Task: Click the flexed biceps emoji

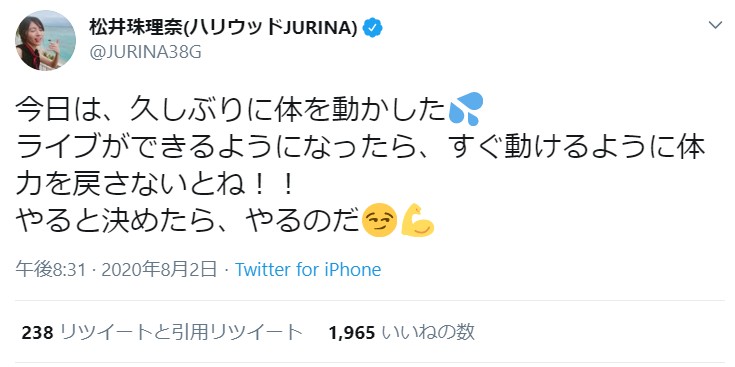Action: 417,220
